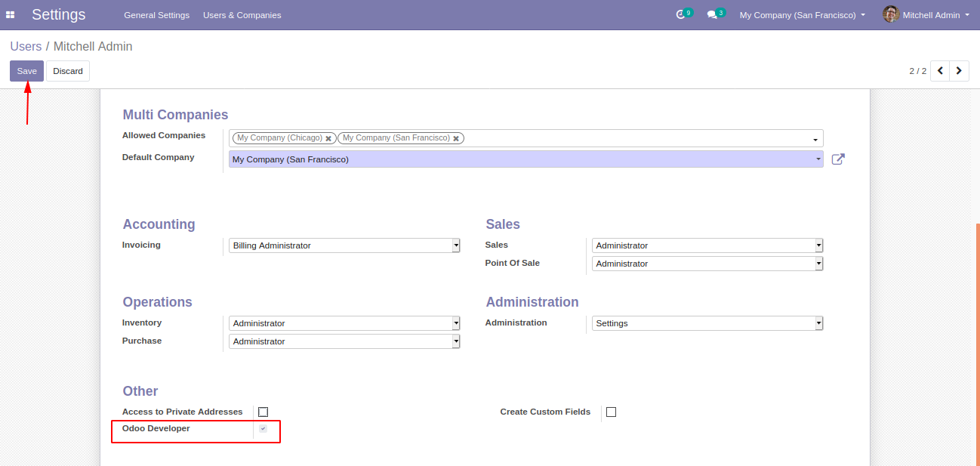Save the user form
The image size is (980, 466).
tap(26, 71)
